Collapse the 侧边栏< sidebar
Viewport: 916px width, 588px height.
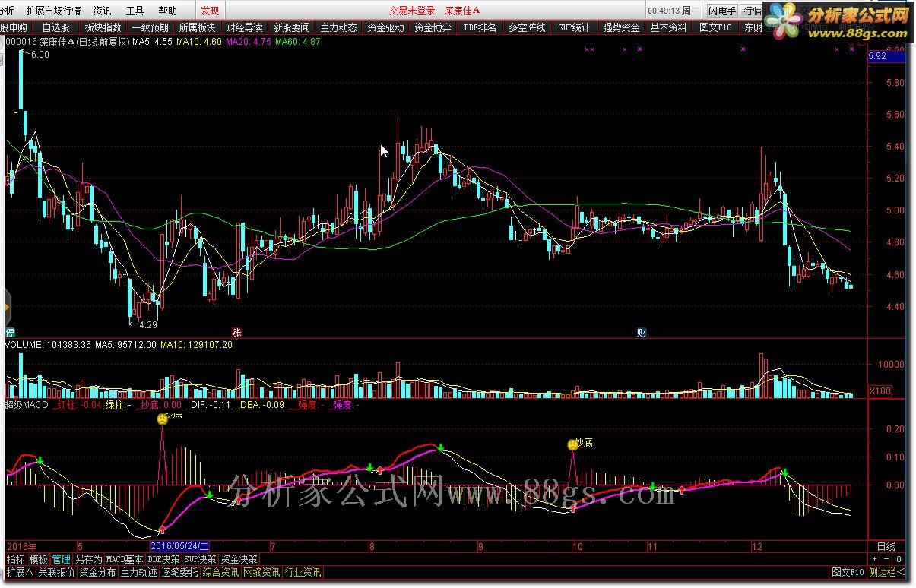(886, 572)
